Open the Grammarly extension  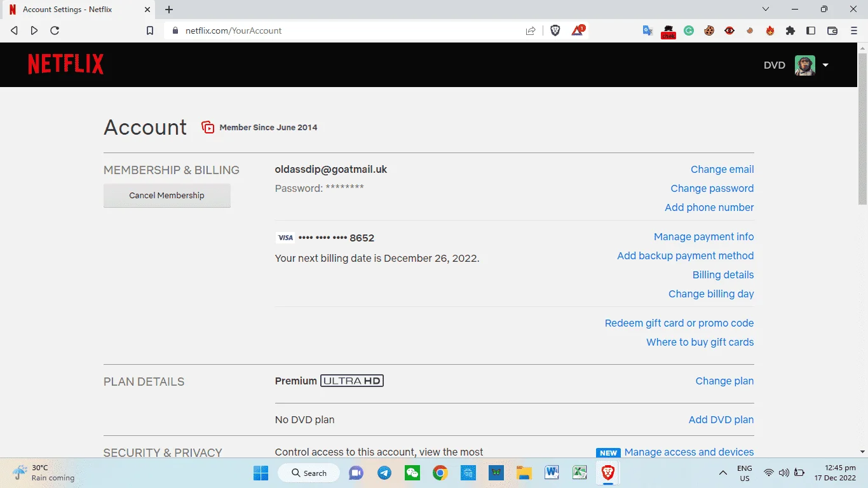(689, 30)
